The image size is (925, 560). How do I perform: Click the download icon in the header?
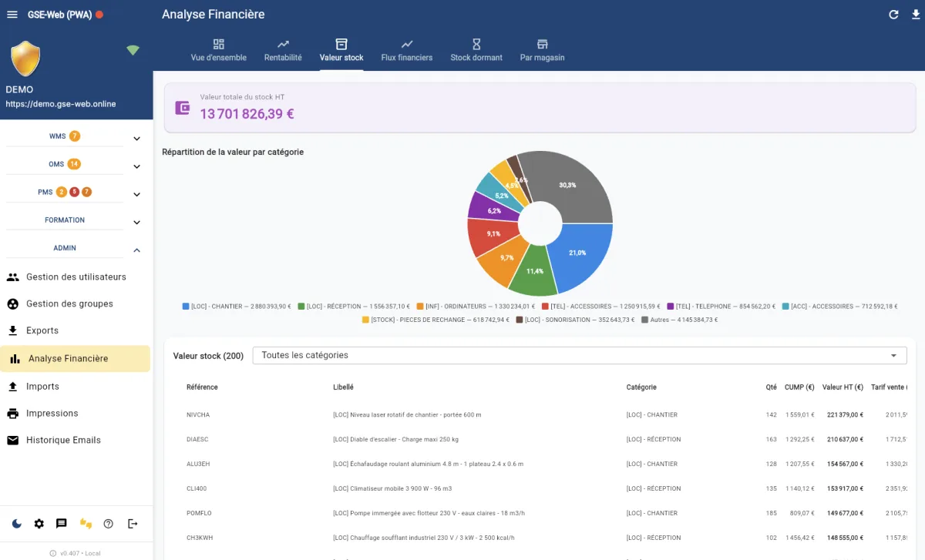pos(915,15)
